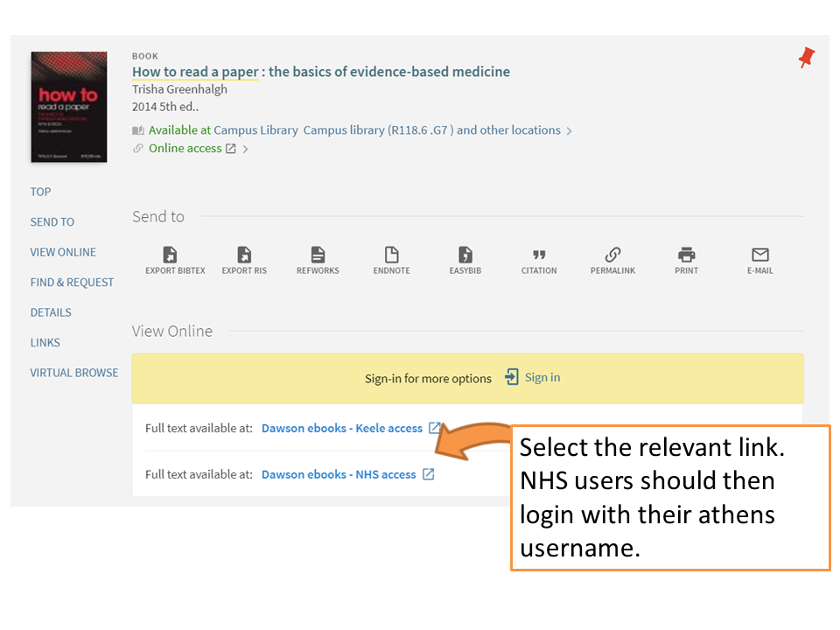This screenshot has width=840, height=630.
Task: Print this record
Action: 686,255
